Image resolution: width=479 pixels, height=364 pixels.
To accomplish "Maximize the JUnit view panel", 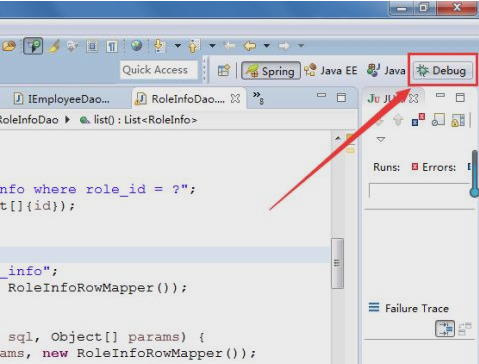I will click(x=460, y=97).
